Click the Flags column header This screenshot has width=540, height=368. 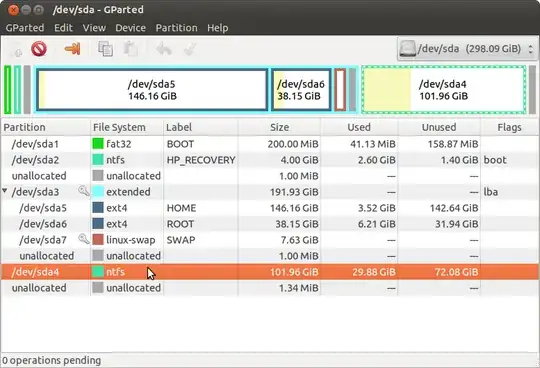509,127
